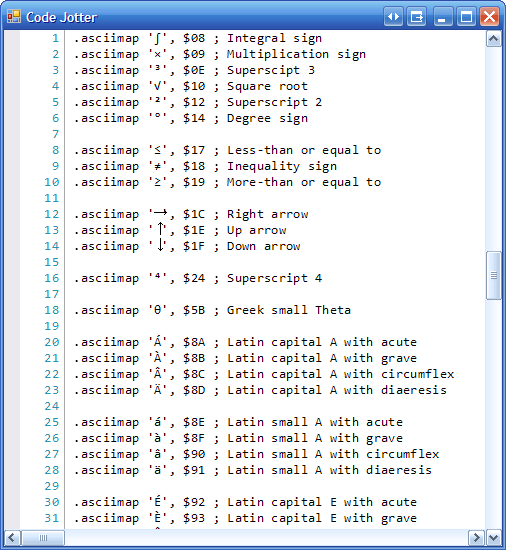Viewport: 506px width, 550px height.
Task: Click the $90 value on line 27
Action: pos(194,454)
